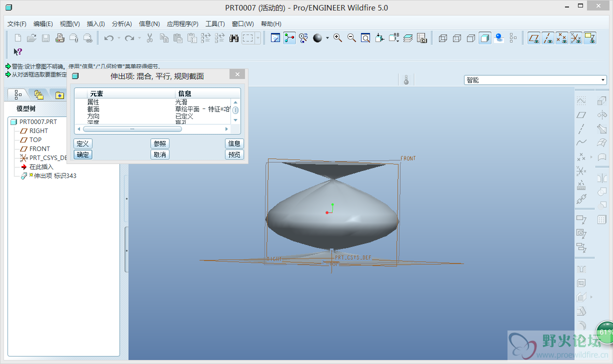
Task: Select the Sketch tool in the right toolbar
Action: 581,101
